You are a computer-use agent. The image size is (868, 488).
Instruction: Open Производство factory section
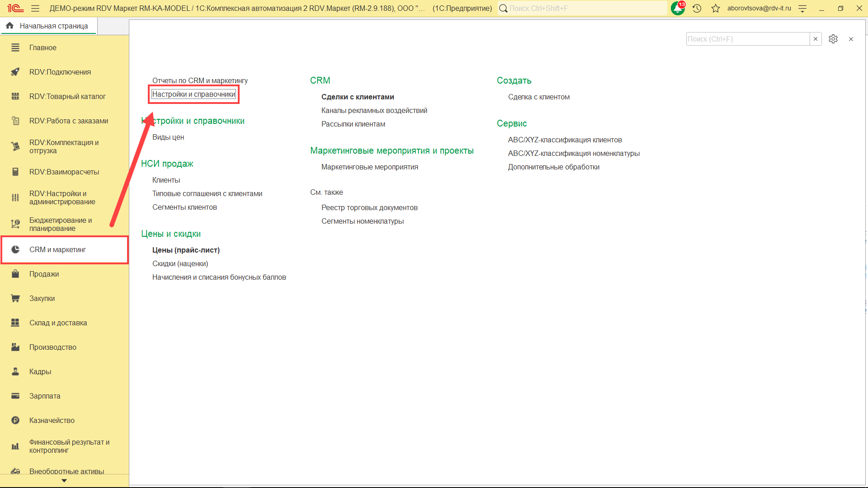pos(52,347)
